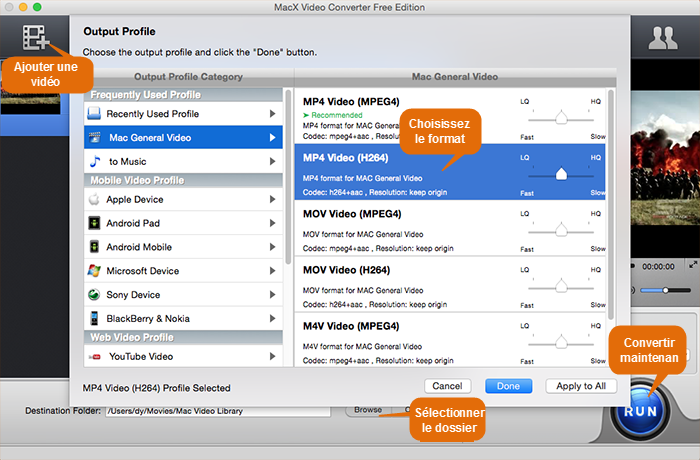Click the Recently Used Profile icon
The height and width of the screenshot is (460, 700).
[x=94, y=113]
